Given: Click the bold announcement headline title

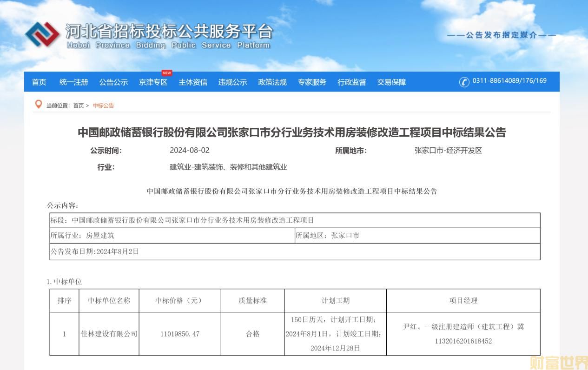Looking at the screenshot, I should pos(292,132).
